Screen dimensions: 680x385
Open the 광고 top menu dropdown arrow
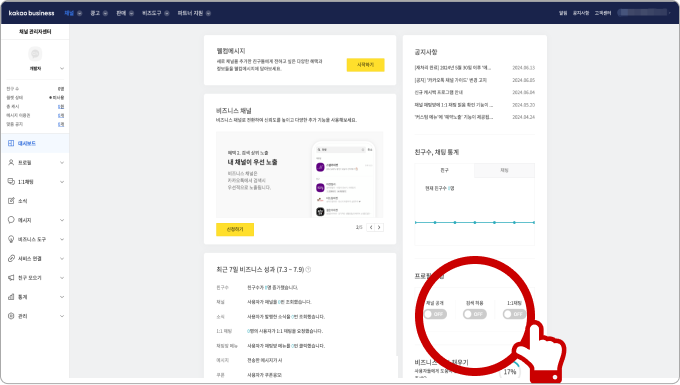(x=105, y=13)
